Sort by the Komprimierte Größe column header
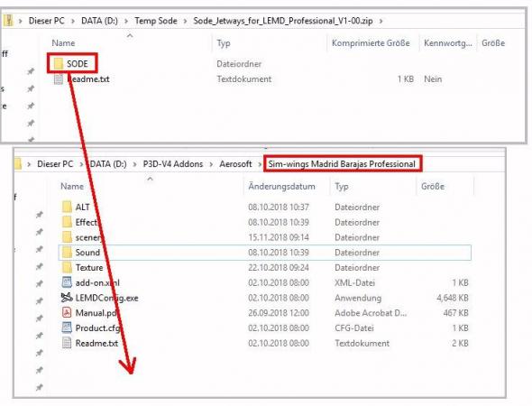Image resolution: width=532 pixels, height=406 pixels. tap(371, 43)
